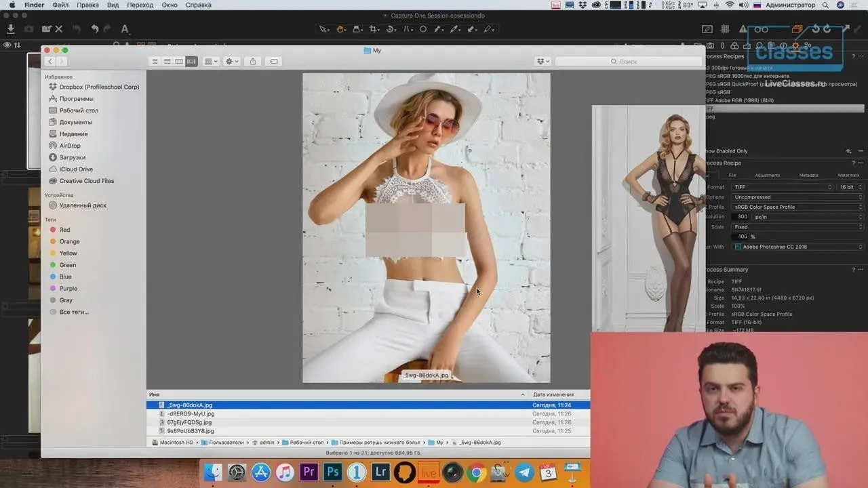The width and height of the screenshot is (868, 488).
Task: Click the Capture One import images arrow icon
Action: coord(11,29)
